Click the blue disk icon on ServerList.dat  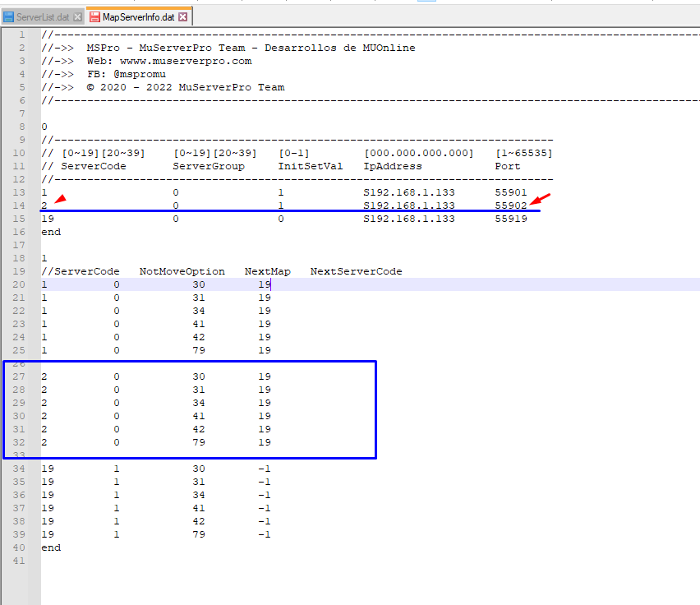tap(9, 16)
